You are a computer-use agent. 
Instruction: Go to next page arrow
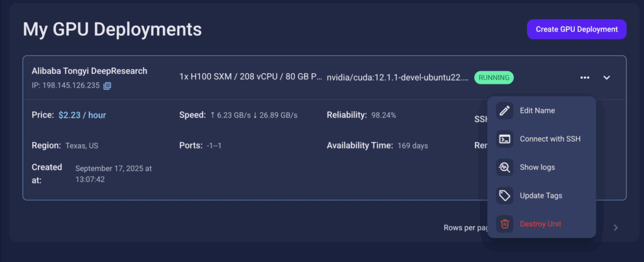point(615,227)
